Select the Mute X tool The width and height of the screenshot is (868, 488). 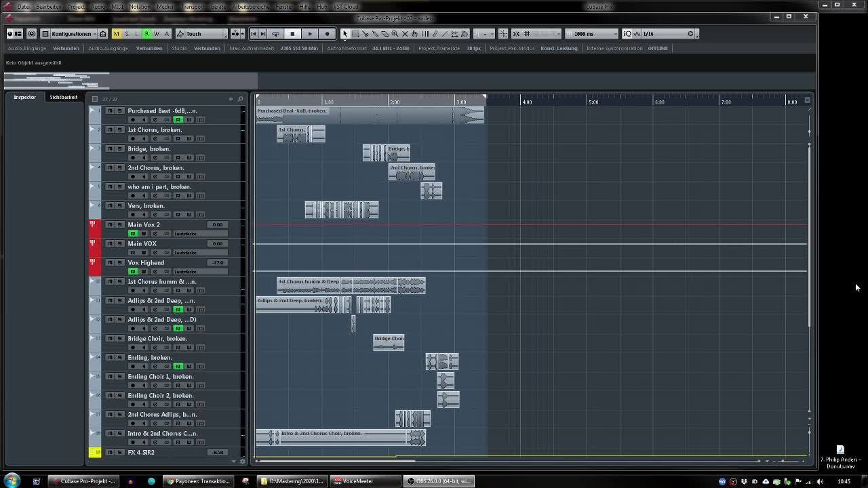(x=406, y=34)
